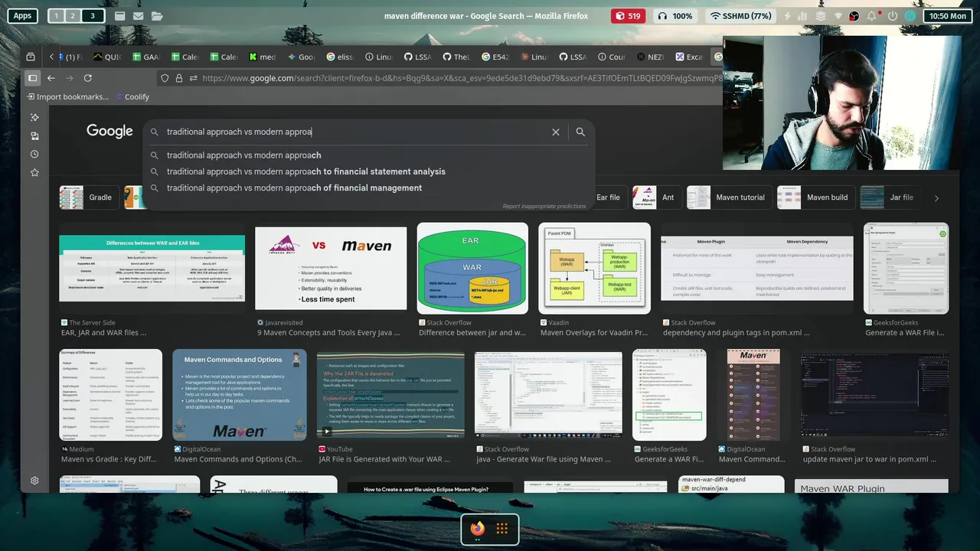Open the headphones 100% volume indicator
Viewport: 980px width, 551px height.
[675, 16]
